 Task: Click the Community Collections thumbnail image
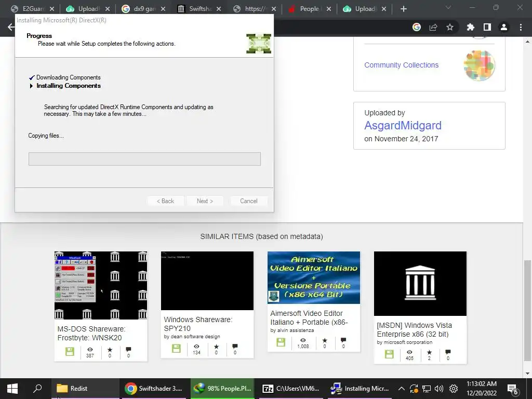pyautogui.click(x=479, y=65)
